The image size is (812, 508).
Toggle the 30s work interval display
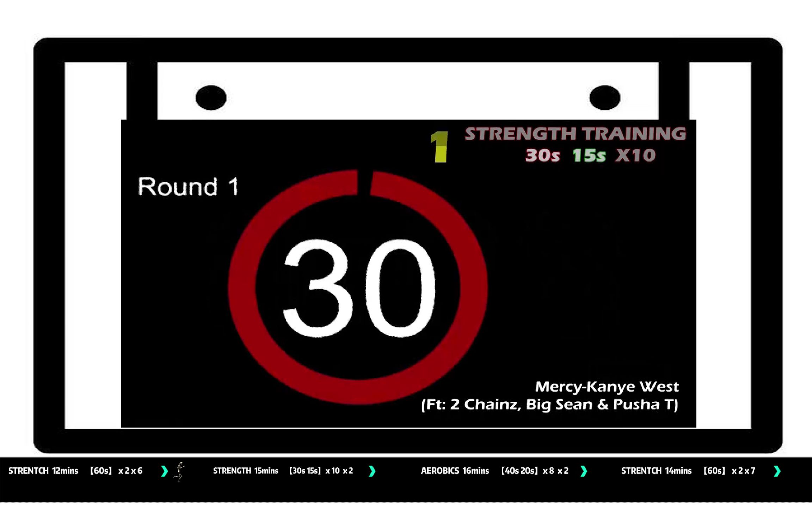(538, 155)
